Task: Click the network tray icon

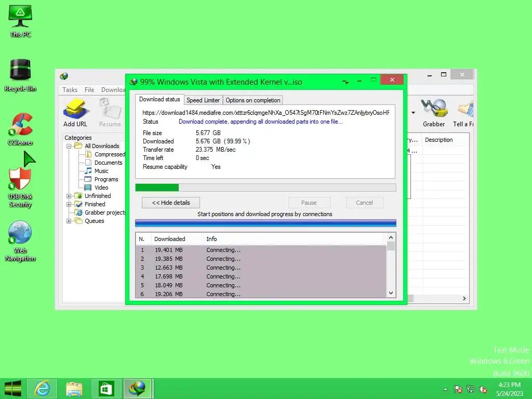Action: [x=471, y=389]
